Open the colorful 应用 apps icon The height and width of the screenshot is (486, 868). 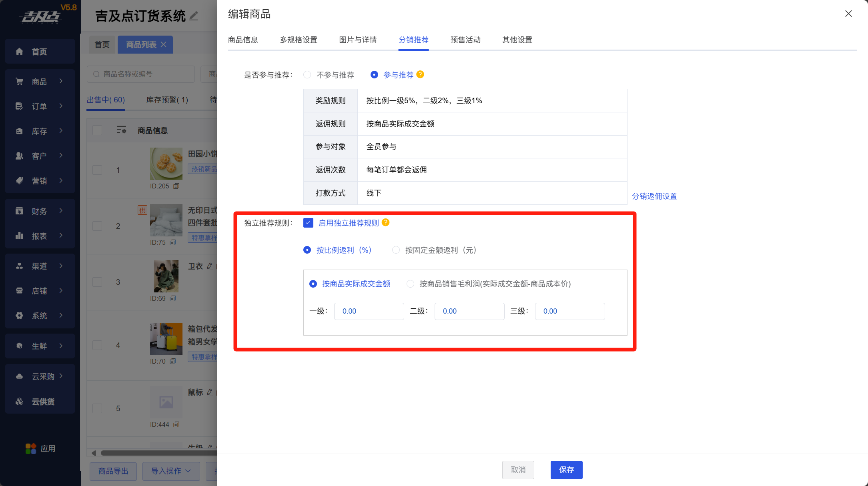[31, 449]
